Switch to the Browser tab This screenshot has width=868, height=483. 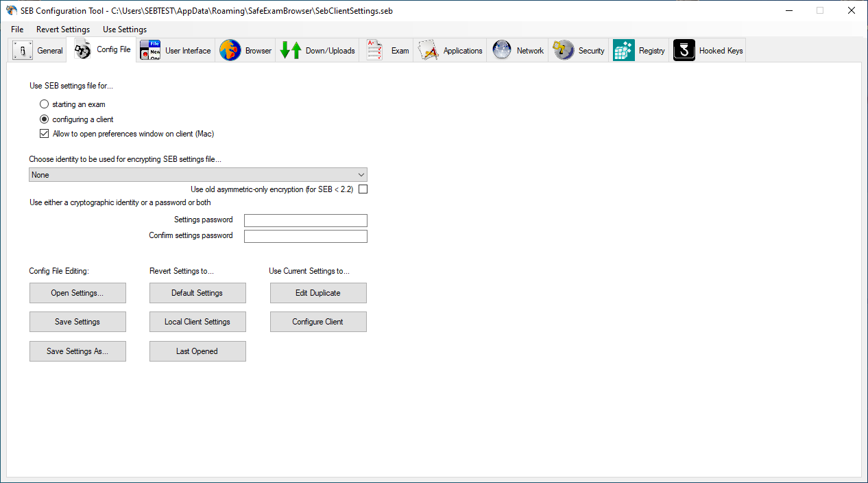(x=245, y=51)
